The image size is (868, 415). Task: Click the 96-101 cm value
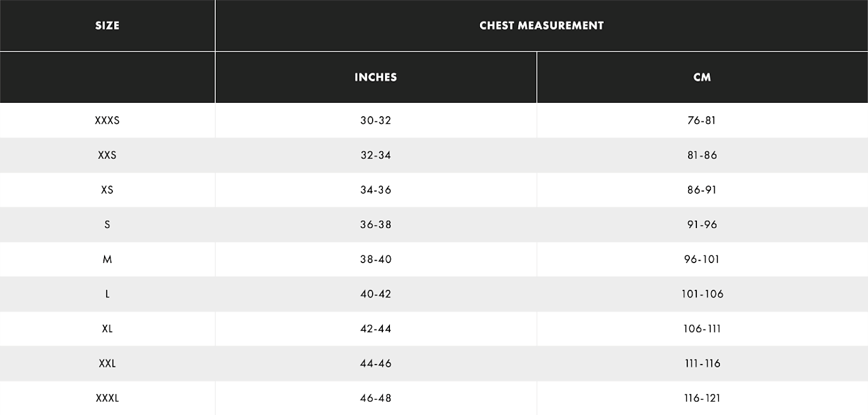click(702, 259)
